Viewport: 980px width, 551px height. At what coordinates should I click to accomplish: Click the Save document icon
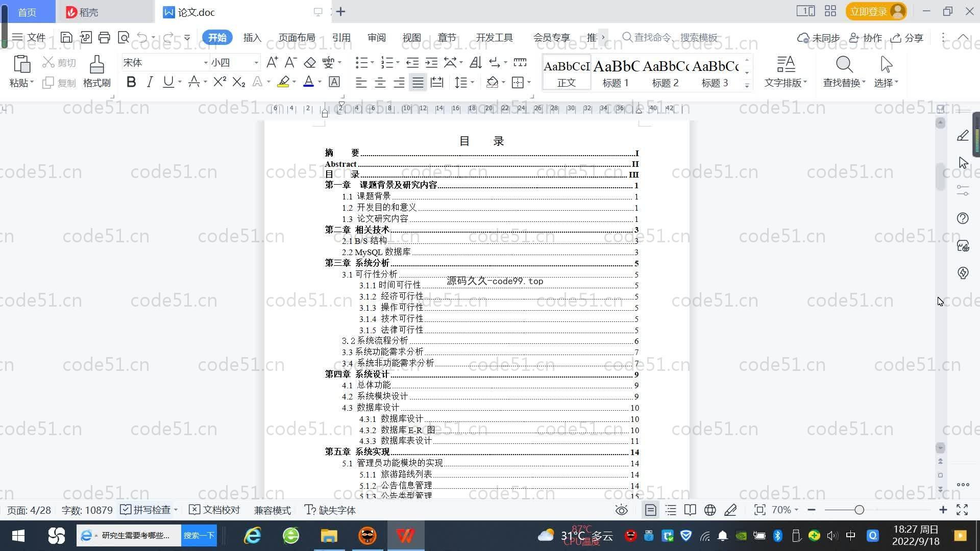[x=66, y=37]
